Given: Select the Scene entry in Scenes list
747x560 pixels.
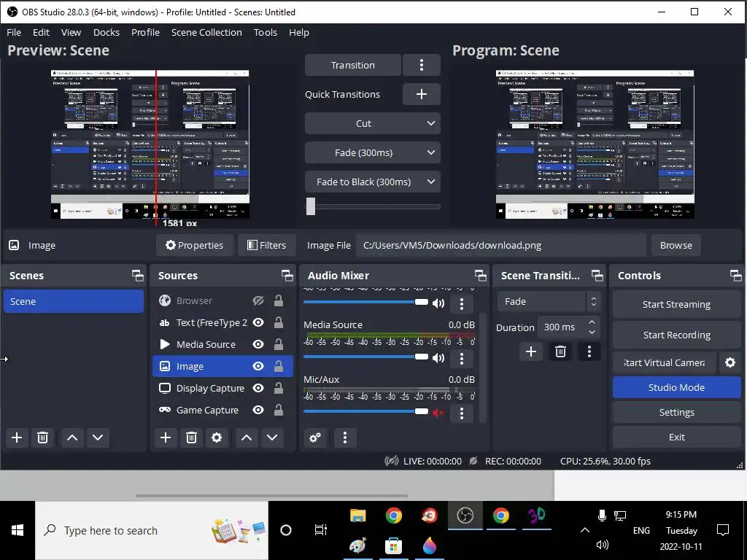Looking at the screenshot, I should point(74,301).
